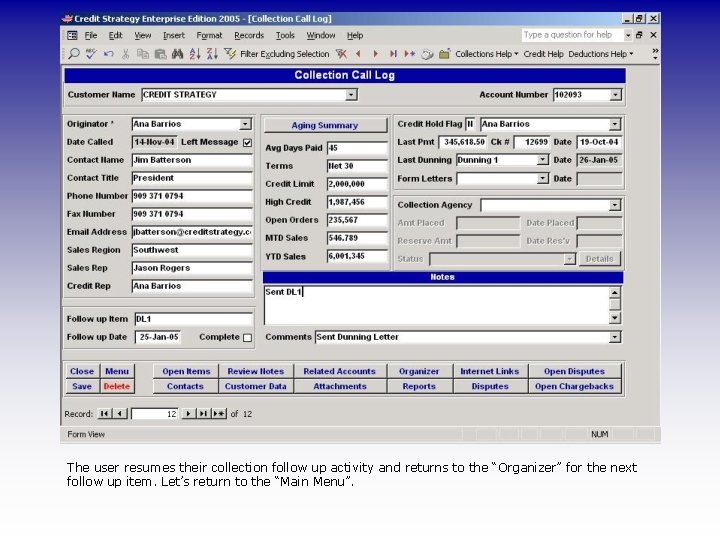Click the Open Chargebacks button
Screen dimensions: 720x540
(574, 386)
